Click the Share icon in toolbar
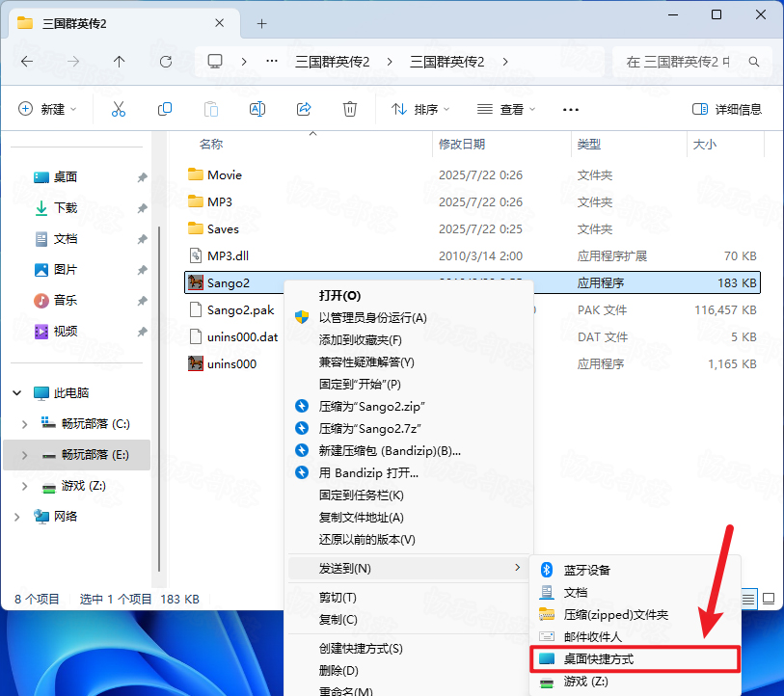This screenshot has width=784, height=696. point(304,109)
